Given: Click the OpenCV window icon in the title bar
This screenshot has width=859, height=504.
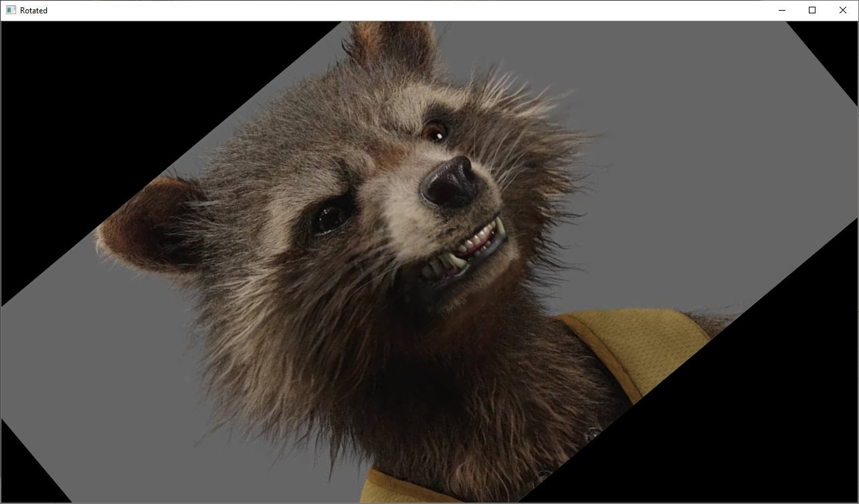Looking at the screenshot, I should pyautogui.click(x=11, y=10).
